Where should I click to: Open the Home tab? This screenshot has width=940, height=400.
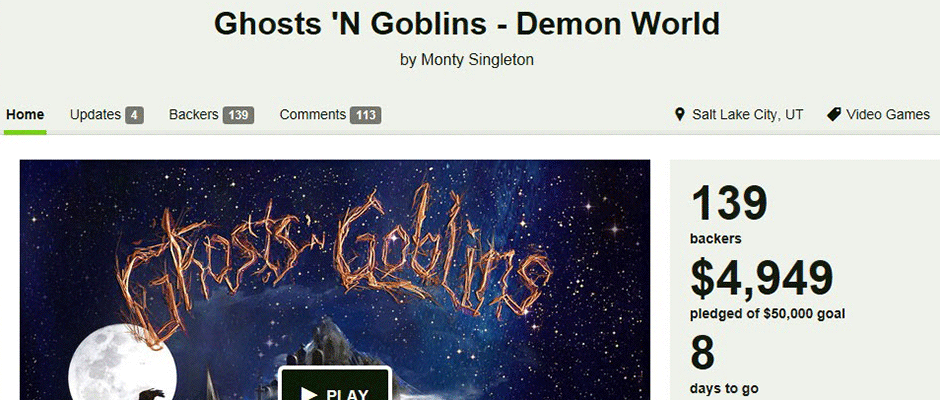pyautogui.click(x=25, y=114)
